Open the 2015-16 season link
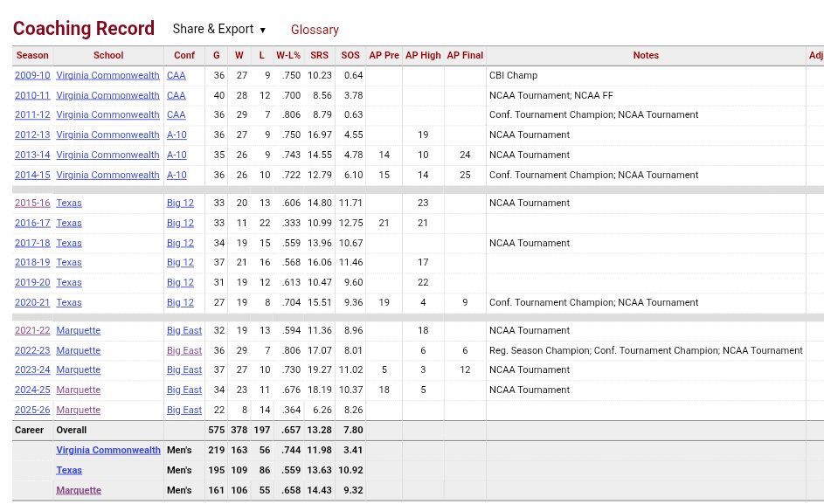Image resolution: width=824 pixels, height=504 pixels. click(x=32, y=203)
